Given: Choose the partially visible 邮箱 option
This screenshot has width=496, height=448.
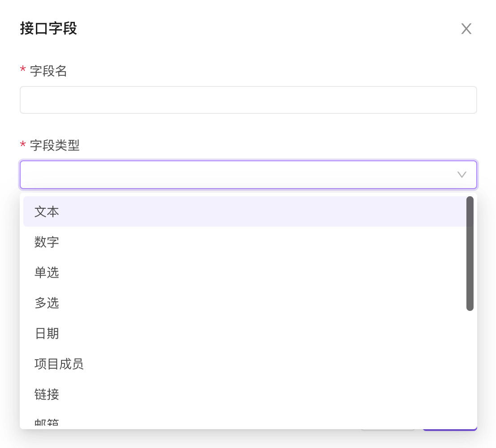Looking at the screenshot, I should coord(47,422).
